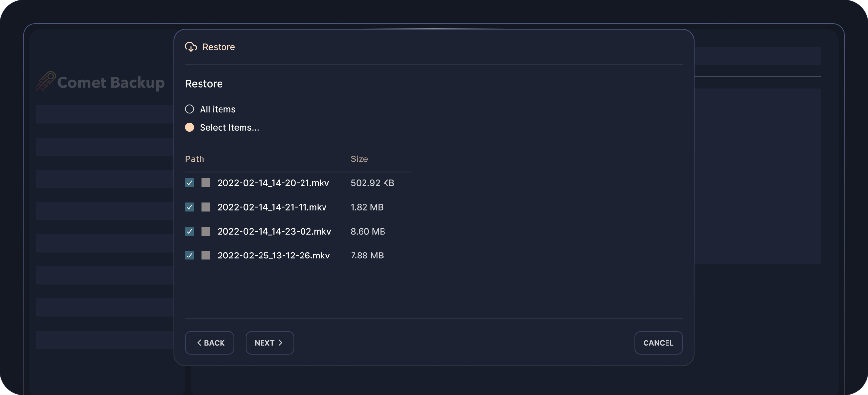The height and width of the screenshot is (395, 868).
Task: Click file icon beside 2022-02-14_14-23-02.mkv
Action: [x=206, y=231]
